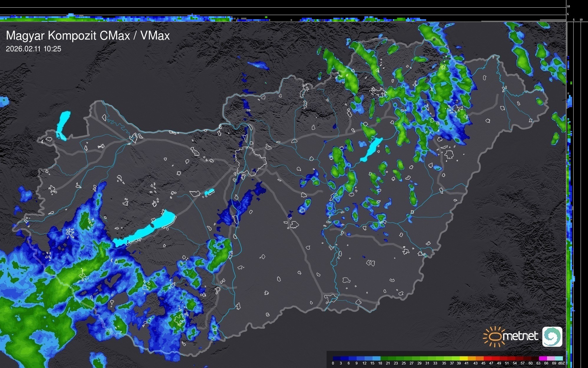
Task: Click the darkest blue 0 dBZ swatch
Action: tap(337, 358)
